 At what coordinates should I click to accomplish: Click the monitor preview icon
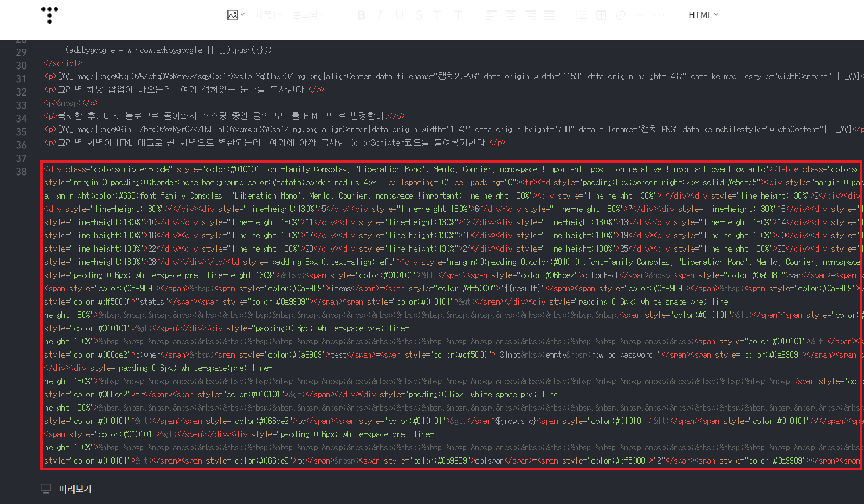pos(46,489)
